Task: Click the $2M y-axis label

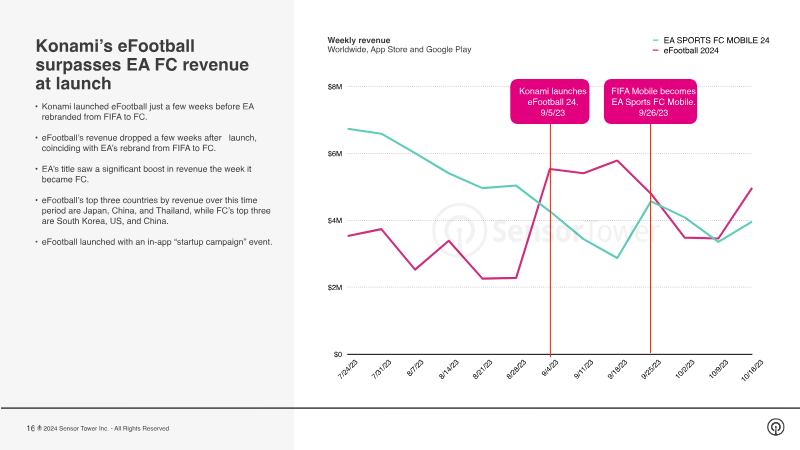Action: (x=335, y=288)
